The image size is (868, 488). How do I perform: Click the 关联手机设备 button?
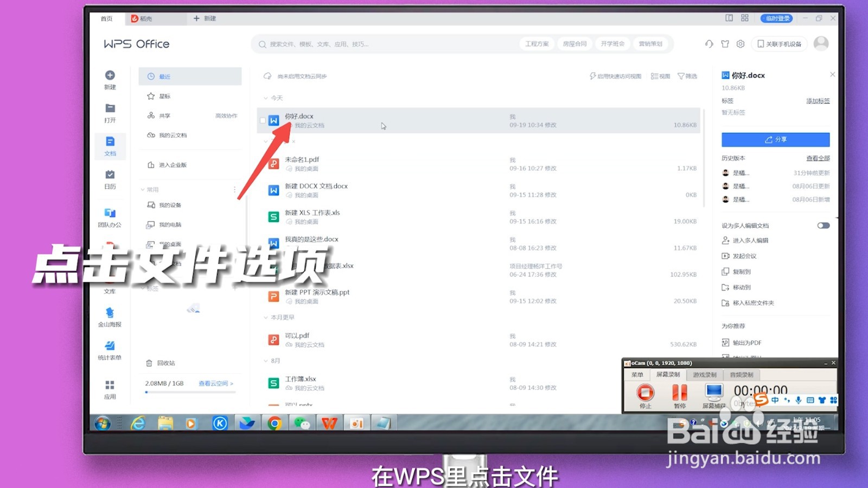click(779, 44)
